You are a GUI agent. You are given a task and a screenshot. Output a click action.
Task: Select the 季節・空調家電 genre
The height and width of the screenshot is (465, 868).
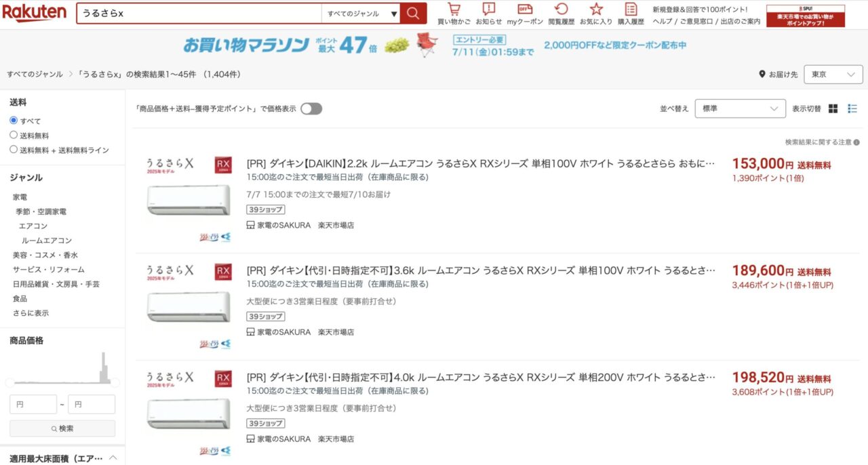point(41,211)
